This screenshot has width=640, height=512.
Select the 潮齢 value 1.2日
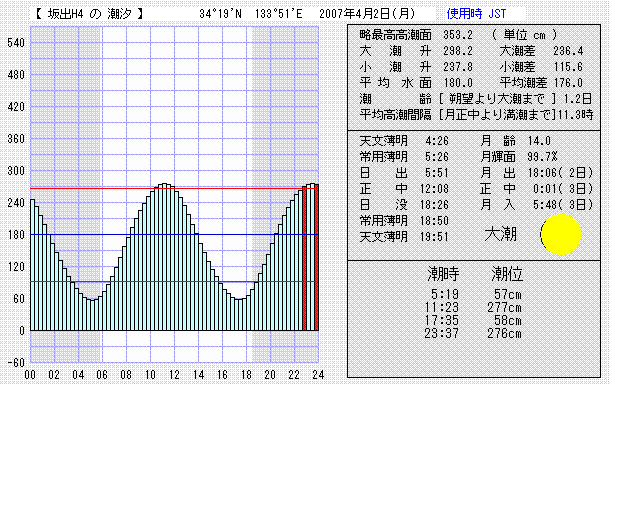click(578, 99)
